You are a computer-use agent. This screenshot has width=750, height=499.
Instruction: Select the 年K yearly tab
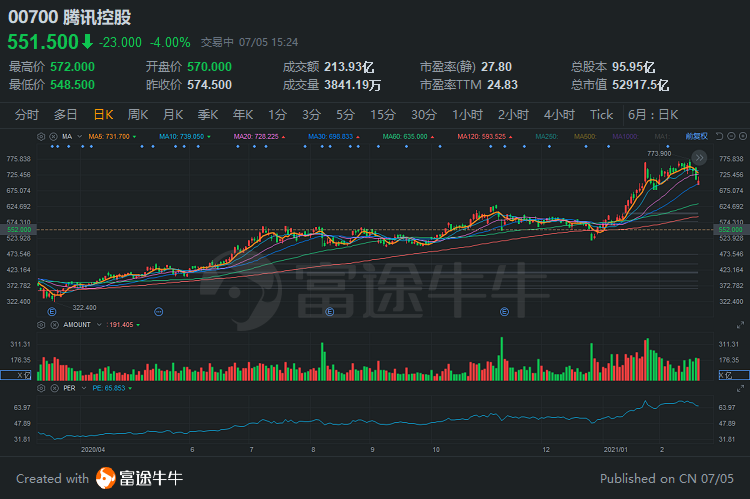pos(243,115)
